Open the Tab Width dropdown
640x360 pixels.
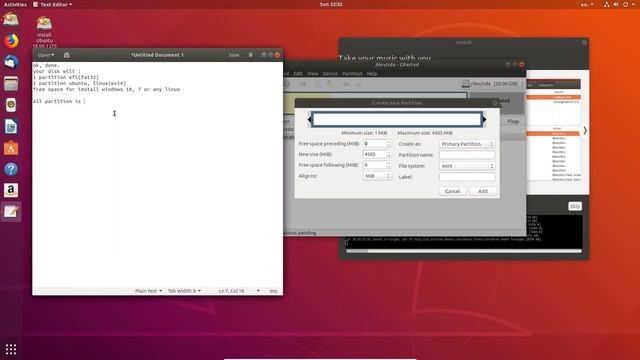click(x=184, y=291)
